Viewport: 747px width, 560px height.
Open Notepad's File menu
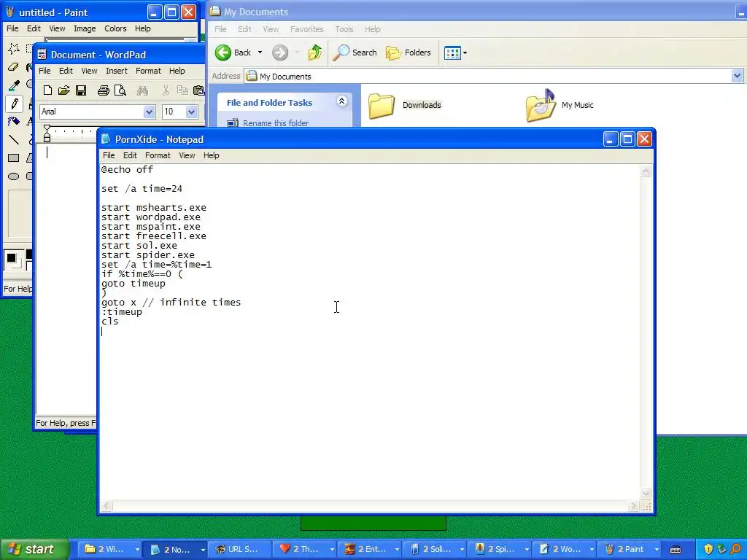coord(109,155)
